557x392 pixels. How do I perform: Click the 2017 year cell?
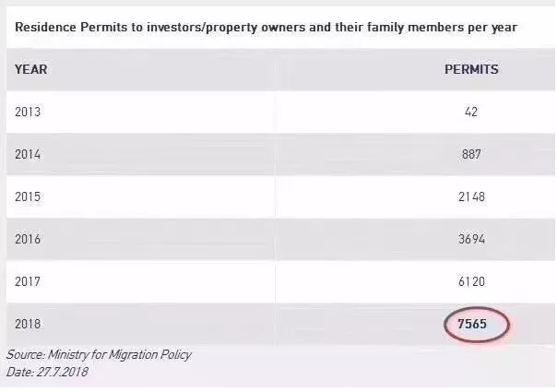pos(28,281)
